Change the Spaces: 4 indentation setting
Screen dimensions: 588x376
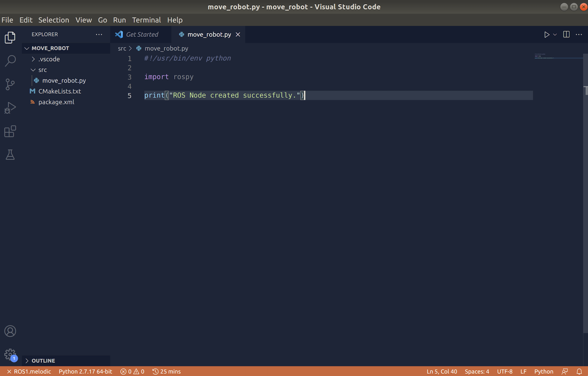477,372
